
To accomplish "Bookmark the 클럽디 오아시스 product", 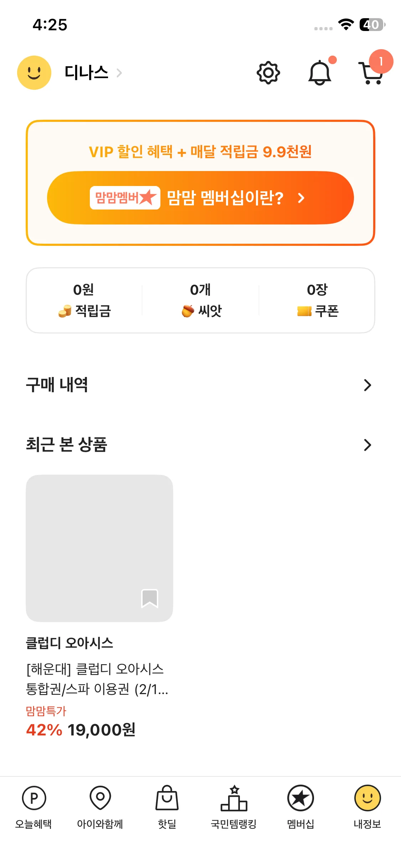I will [x=150, y=598].
